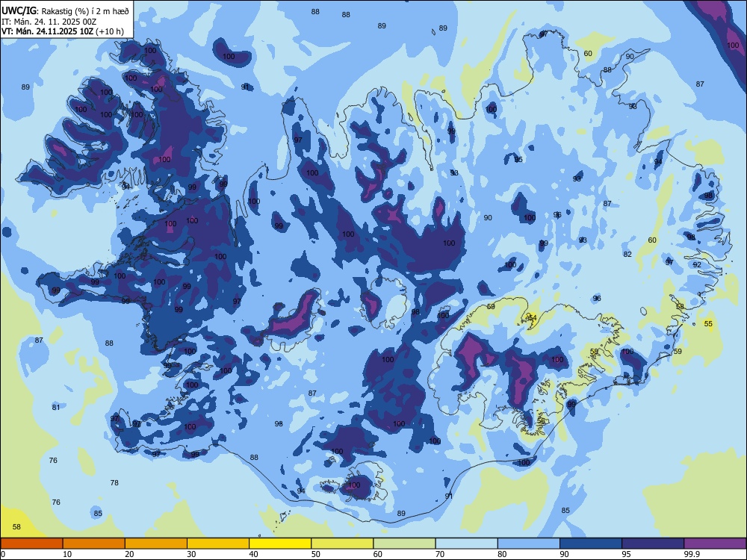747x560 pixels.
Task: Click the init time line 'IT: Mán. 24. 11. 2025 00Z'
Action: [x=49, y=22]
